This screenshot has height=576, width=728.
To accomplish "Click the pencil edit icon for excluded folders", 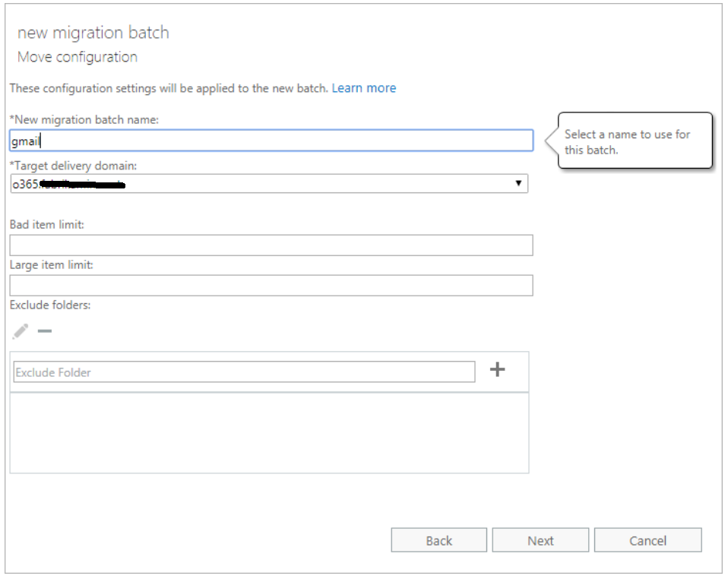I will pyautogui.click(x=21, y=331).
